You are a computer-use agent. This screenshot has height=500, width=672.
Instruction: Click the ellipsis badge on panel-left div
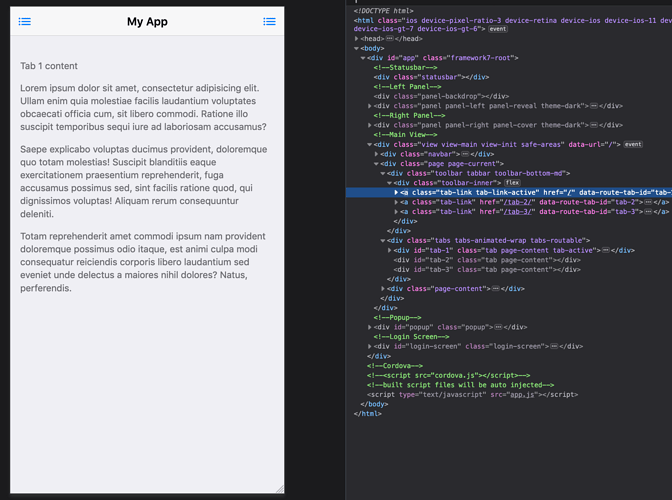594,106
